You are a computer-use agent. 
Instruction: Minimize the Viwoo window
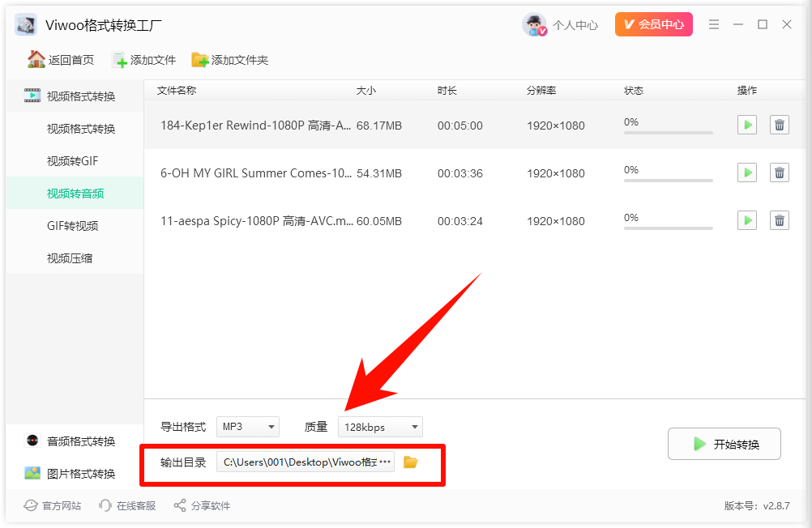click(738, 24)
